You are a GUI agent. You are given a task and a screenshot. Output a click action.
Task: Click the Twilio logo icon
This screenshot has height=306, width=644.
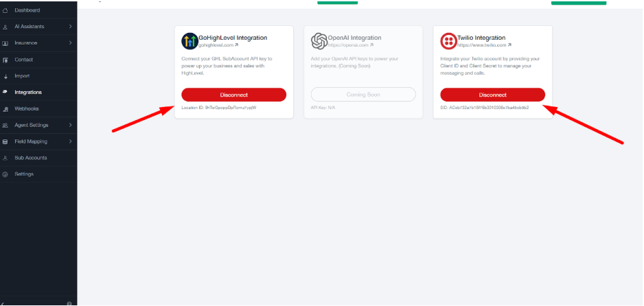pyautogui.click(x=448, y=41)
